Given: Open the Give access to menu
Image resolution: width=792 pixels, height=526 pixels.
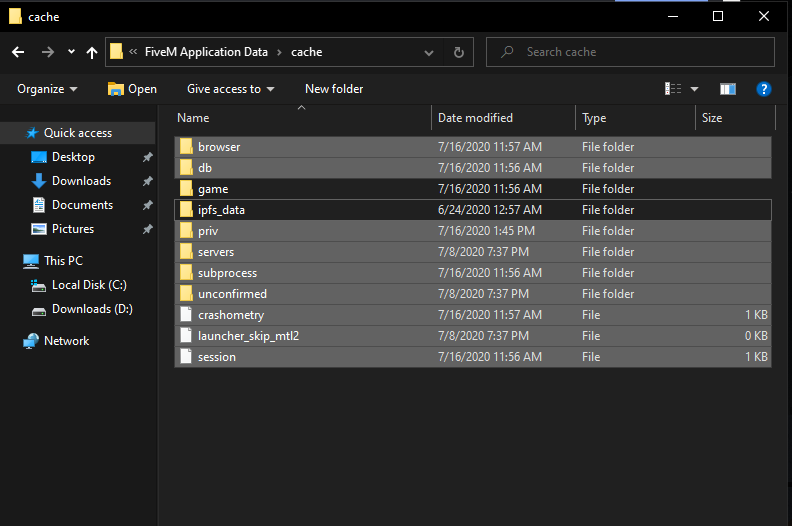Looking at the screenshot, I should pyautogui.click(x=230, y=89).
